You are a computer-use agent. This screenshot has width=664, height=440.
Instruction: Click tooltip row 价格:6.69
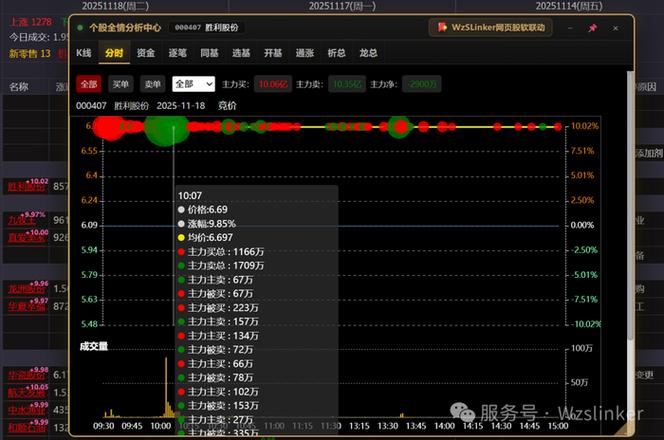(x=203, y=210)
